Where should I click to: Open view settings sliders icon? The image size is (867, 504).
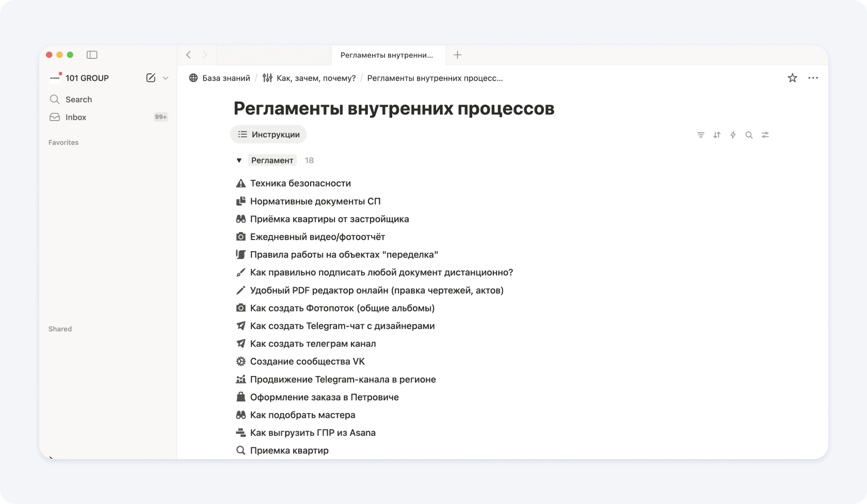(765, 135)
